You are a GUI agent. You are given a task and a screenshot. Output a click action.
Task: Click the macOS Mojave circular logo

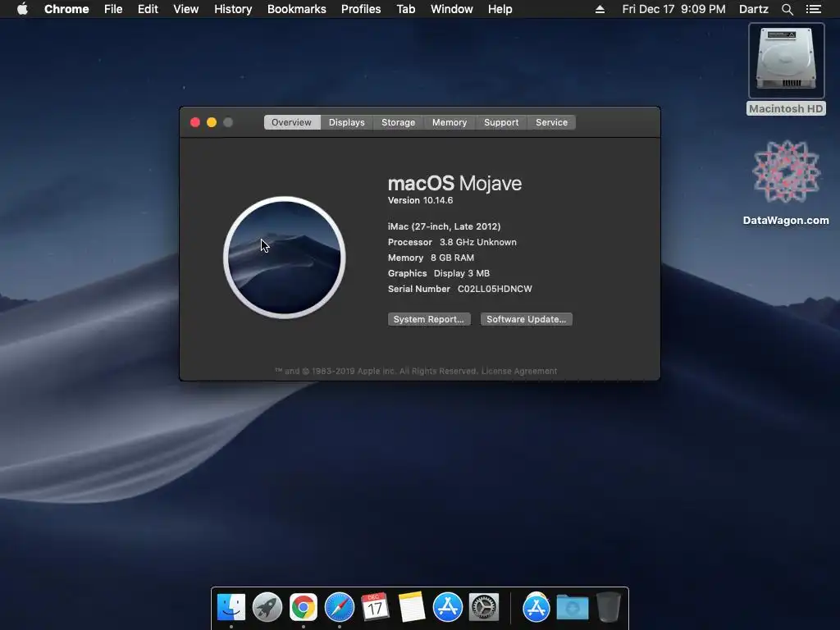coord(285,258)
